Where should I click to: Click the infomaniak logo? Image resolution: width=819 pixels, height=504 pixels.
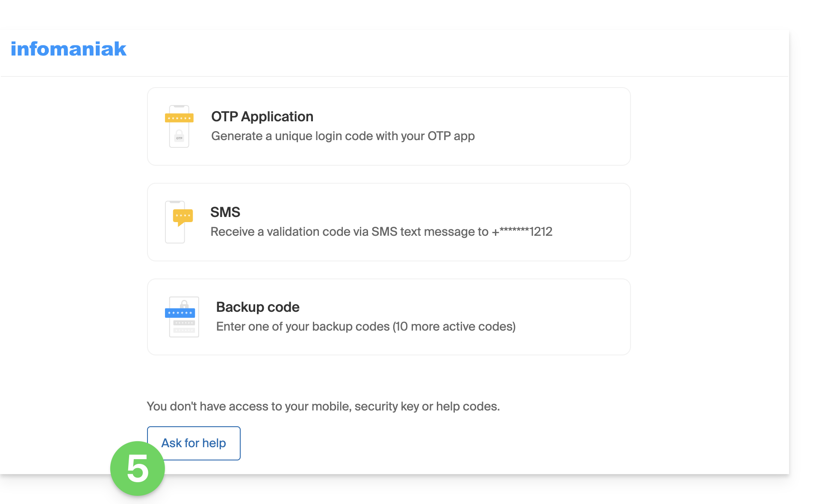[68, 49]
